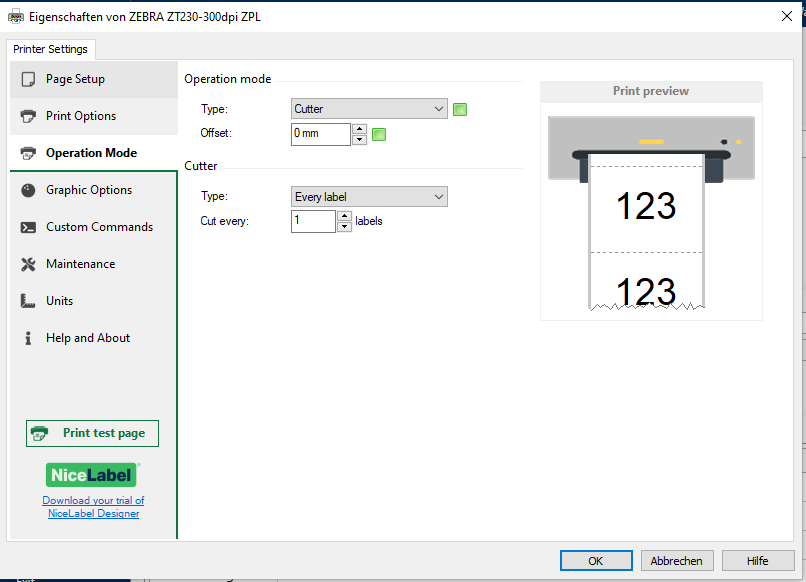Open the Cutter Type dropdown showing Every label
Screen dimensions: 806x582
[x=369, y=196]
